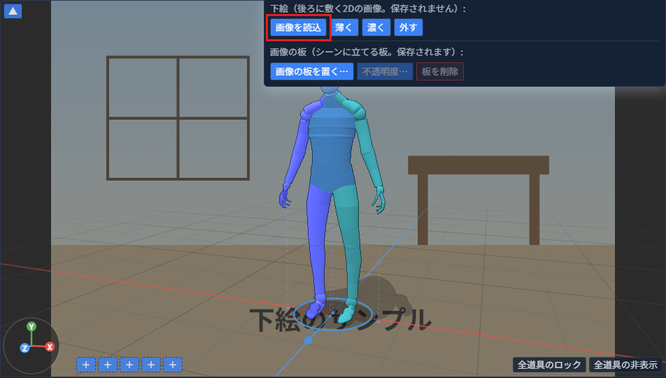Screen dimensions: 666x378
Task: Click the 薄く button
Action: coord(344,28)
